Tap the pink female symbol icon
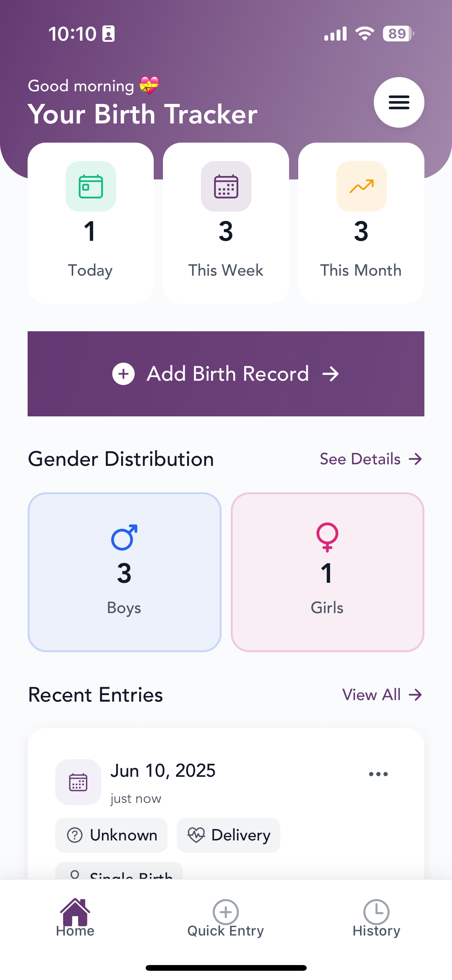 coord(327,537)
